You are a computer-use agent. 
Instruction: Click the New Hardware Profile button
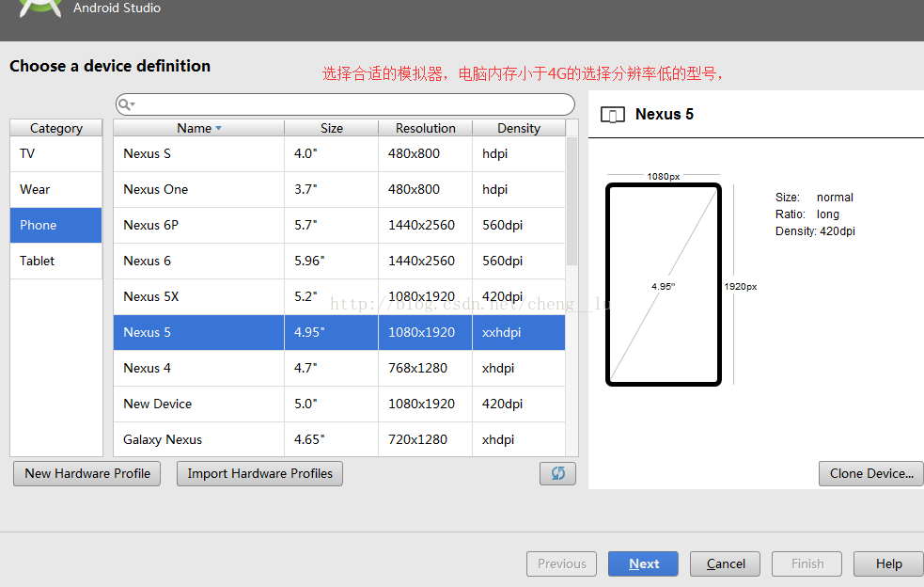(87, 474)
